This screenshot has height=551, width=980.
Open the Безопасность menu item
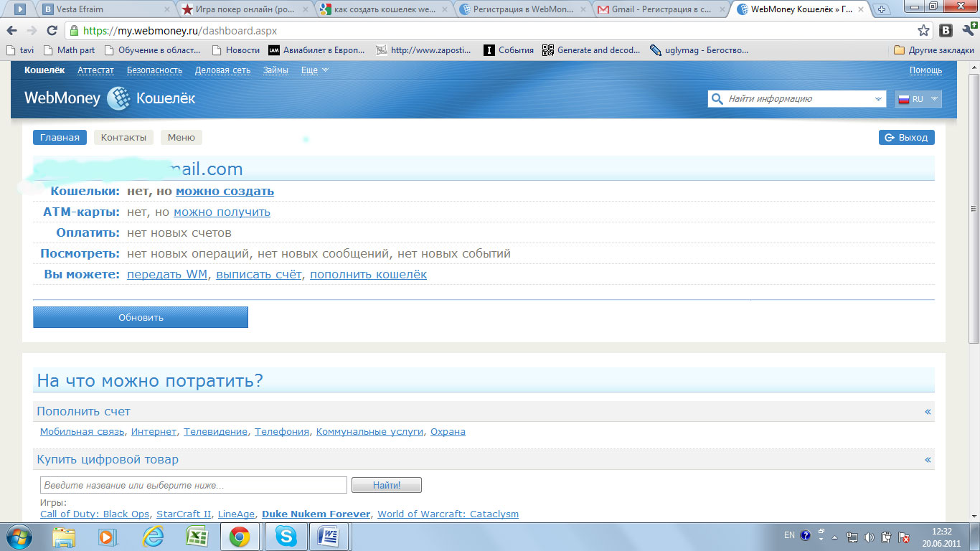tap(154, 70)
